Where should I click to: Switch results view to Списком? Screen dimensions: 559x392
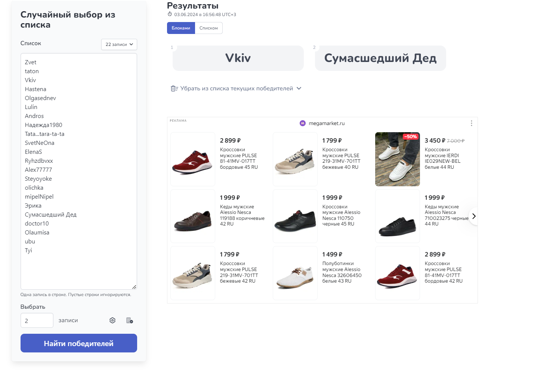click(x=209, y=28)
